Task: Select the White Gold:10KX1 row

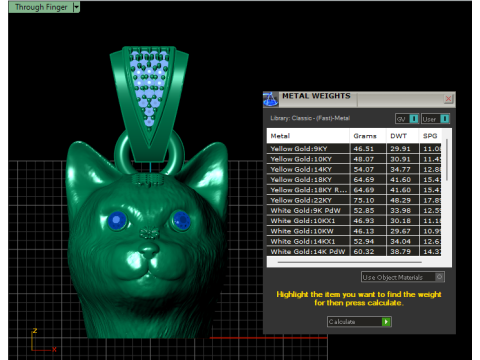Action: [x=354, y=221]
